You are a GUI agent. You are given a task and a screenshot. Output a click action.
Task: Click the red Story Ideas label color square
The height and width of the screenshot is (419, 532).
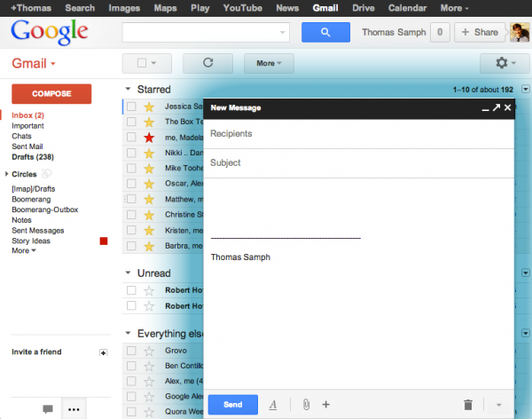[x=104, y=241]
